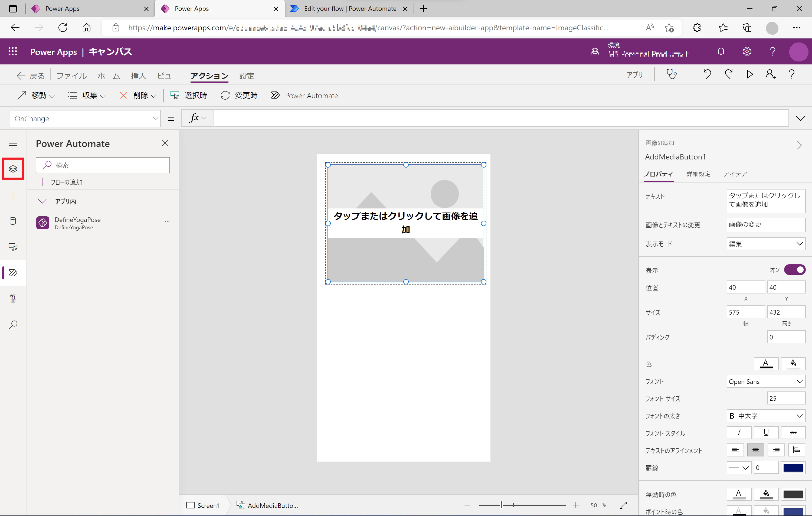Open the Tree view layers icon

point(13,169)
